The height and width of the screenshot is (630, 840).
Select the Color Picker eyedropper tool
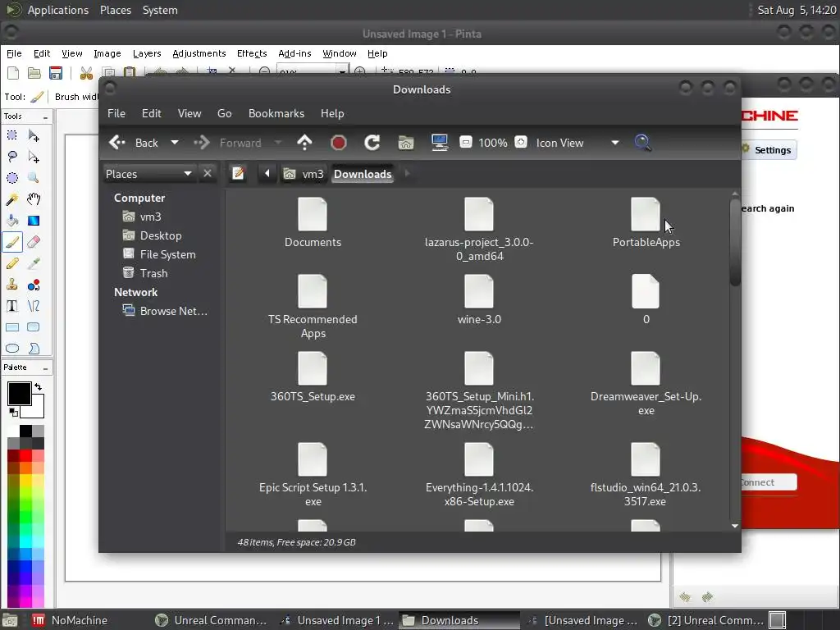coord(33,263)
